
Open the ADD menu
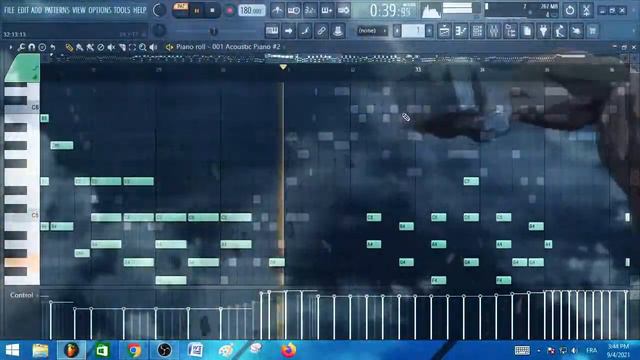(36, 10)
